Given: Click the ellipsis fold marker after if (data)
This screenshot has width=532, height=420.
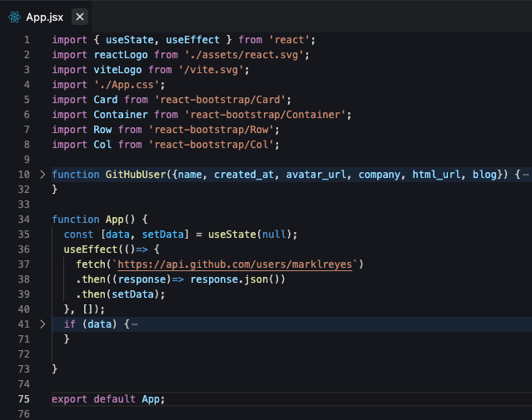Looking at the screenshot, I should pos(134,324).
